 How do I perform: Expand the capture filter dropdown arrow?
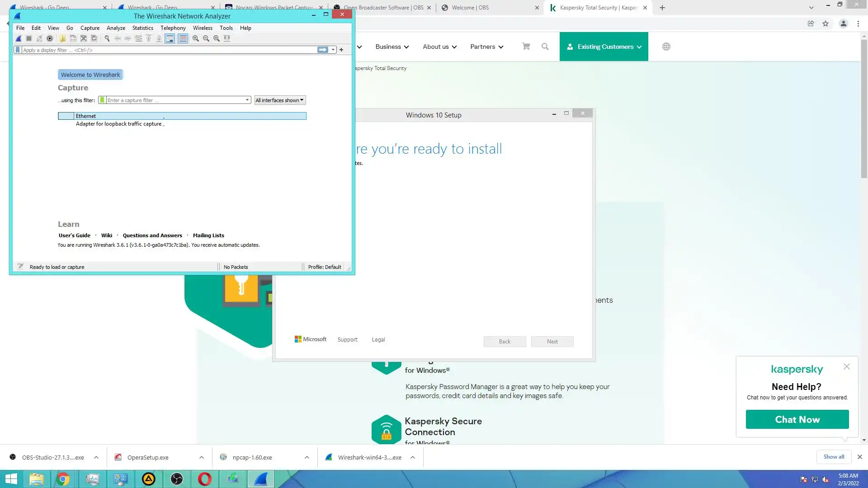point(247,100)
